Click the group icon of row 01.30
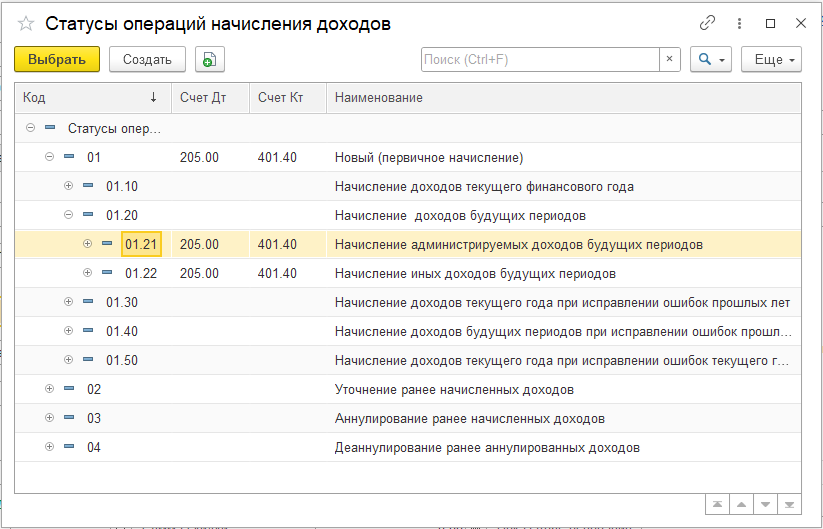The height and width of the screenshot is (529, 823). click(x=88, y=301)
